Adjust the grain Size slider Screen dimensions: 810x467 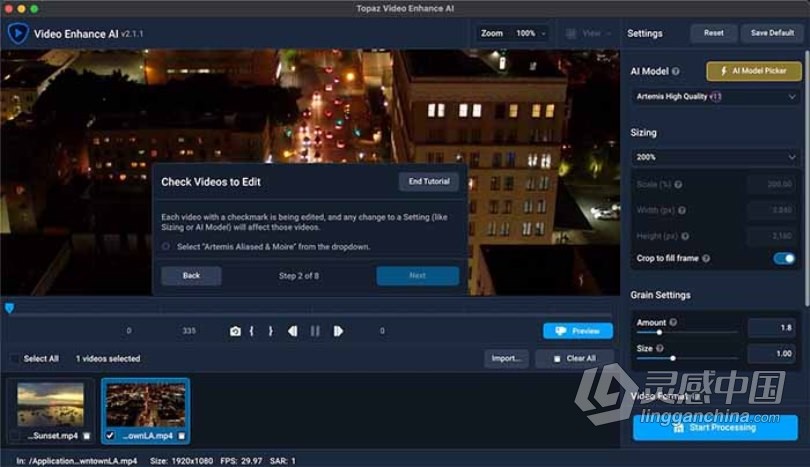673,359
